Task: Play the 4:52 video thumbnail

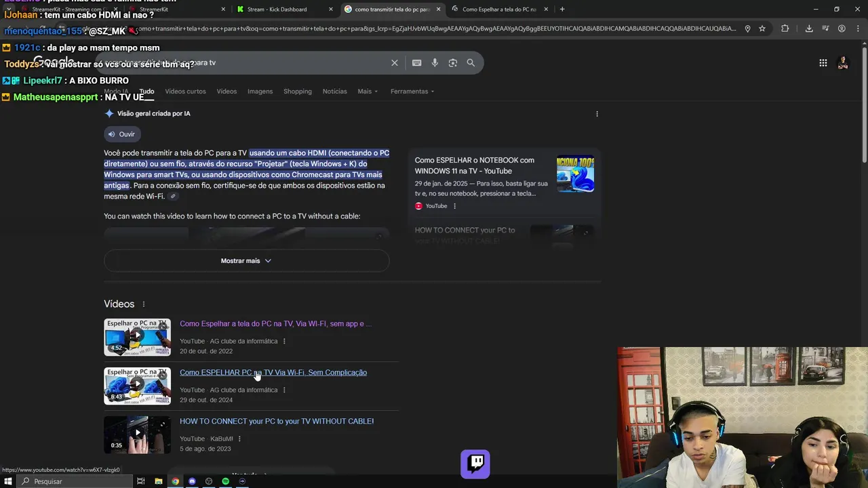Action: 137,338
